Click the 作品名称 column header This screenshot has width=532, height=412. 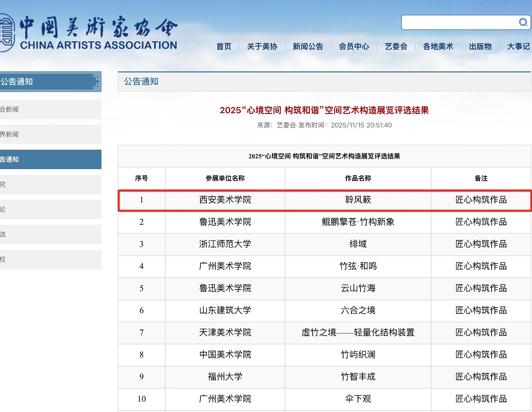tap(358, 178)
